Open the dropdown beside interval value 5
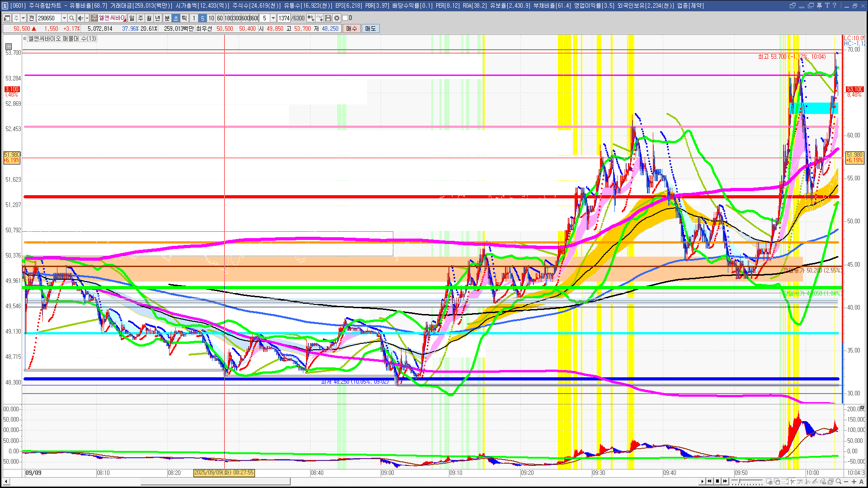 (273, 18)
